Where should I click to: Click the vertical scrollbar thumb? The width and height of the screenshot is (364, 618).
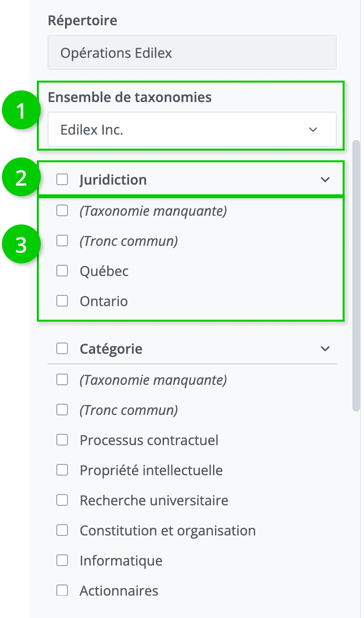tap(356, 277)
